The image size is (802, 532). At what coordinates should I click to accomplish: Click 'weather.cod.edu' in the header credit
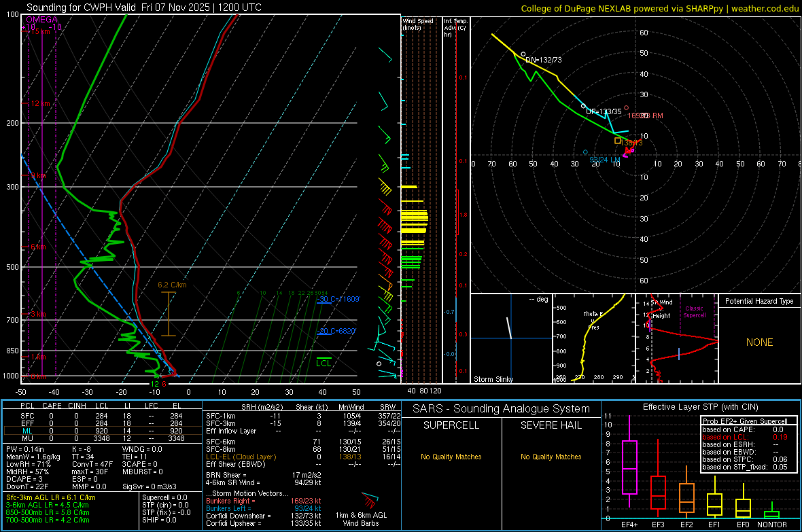[765, 8]
